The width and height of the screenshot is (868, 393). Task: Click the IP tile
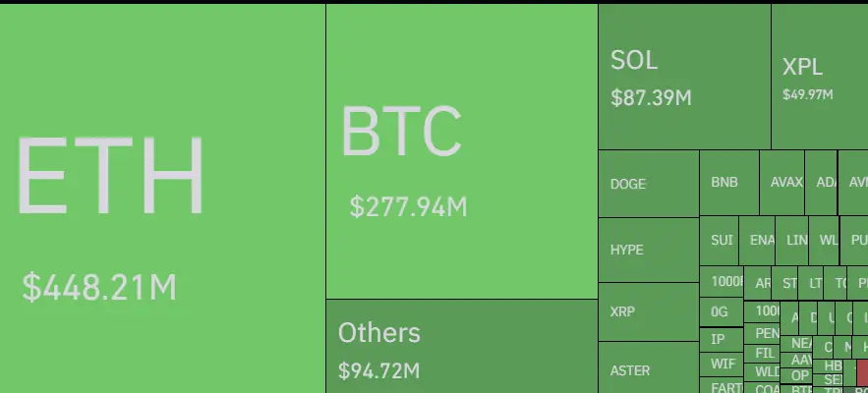pyautogui.click(x=722, y=339)
